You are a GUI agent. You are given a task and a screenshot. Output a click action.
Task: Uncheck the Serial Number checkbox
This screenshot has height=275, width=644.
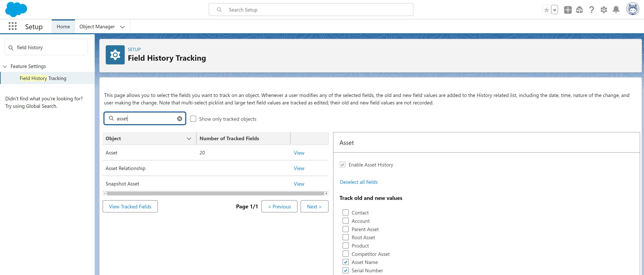click(346, 270)
